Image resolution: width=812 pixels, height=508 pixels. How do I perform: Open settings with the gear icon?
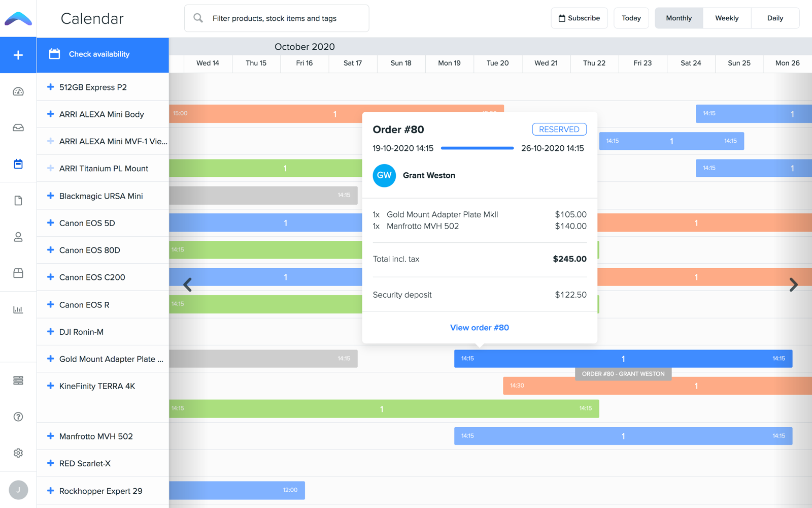pyautogui.click(x=18, y=453)
